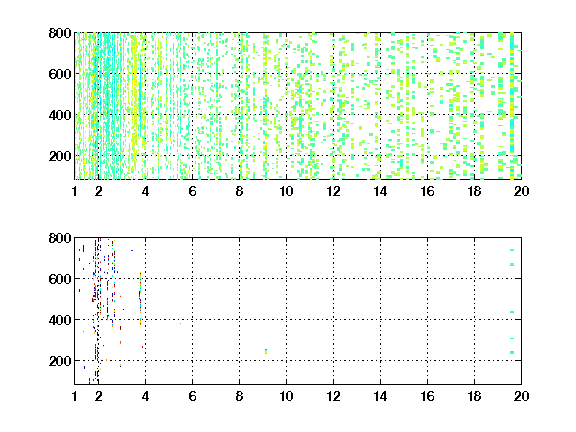The height and width of the screenshot is (432, 576).
Task: Click x-axis tick label 6 of top plot
Action: (x=192, y=191)
